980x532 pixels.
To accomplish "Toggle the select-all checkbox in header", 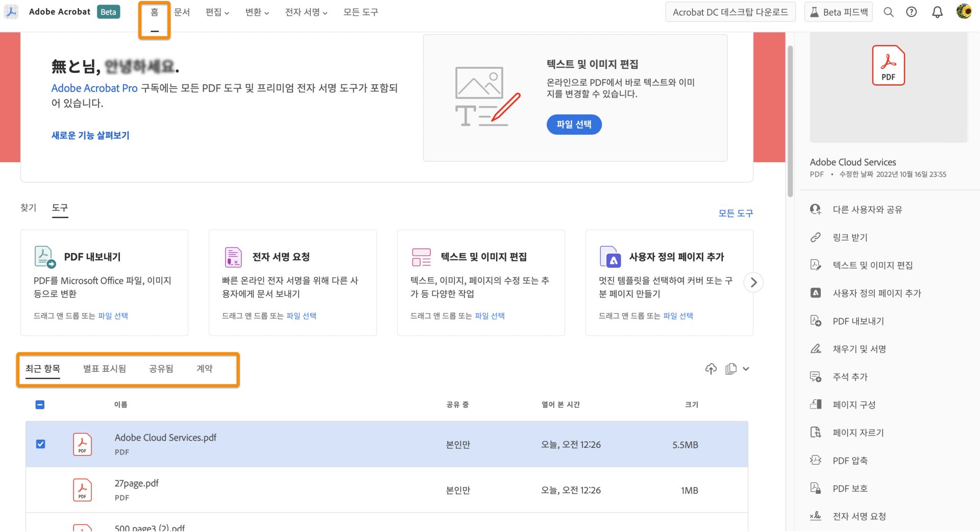I will (40, 404).
